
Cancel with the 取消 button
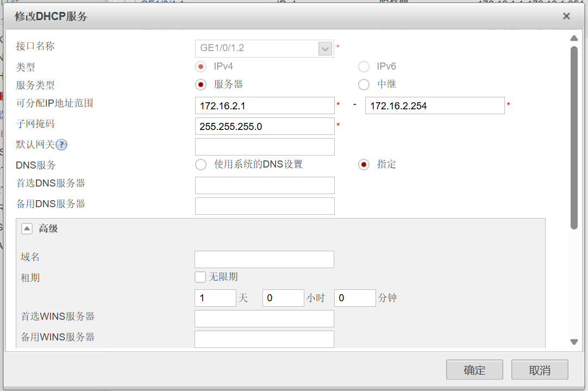tap(540, 370)
